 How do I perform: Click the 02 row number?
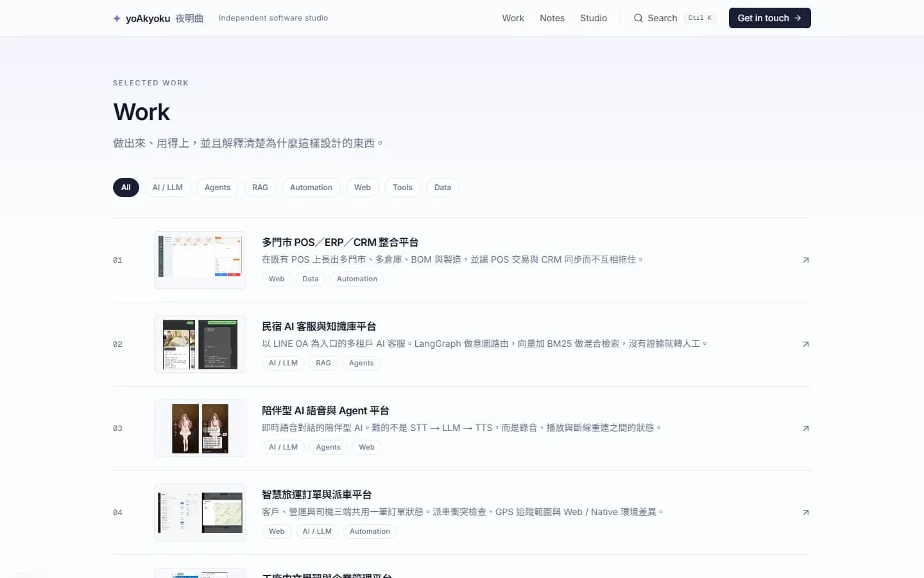click(117, 344)
